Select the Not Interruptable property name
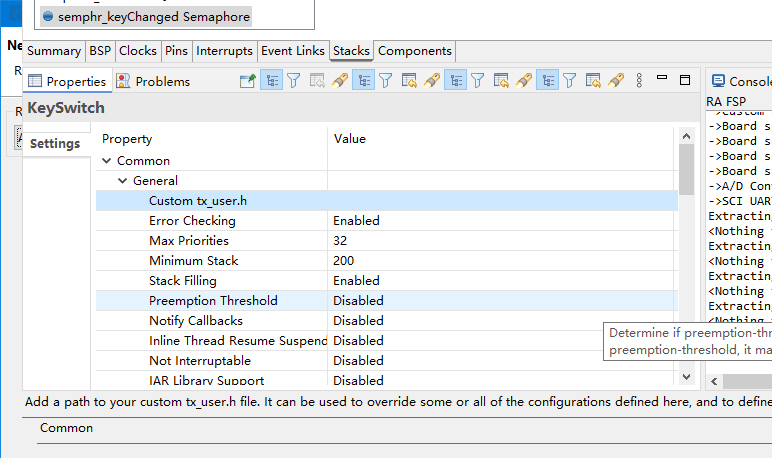This screenshot has width=772, height=458. click(200, 360)
